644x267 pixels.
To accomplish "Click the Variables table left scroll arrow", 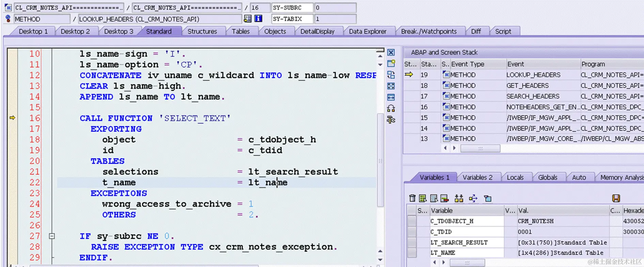I will [x=435, y=262].
